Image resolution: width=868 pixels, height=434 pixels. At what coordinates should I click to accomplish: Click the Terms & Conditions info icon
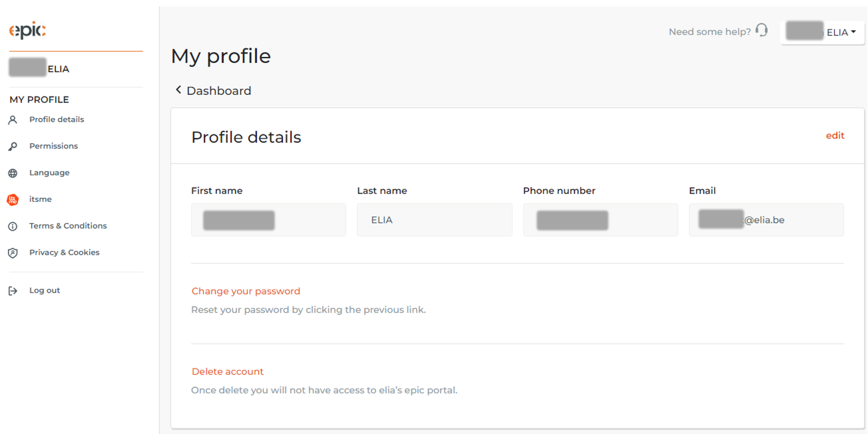13,226
